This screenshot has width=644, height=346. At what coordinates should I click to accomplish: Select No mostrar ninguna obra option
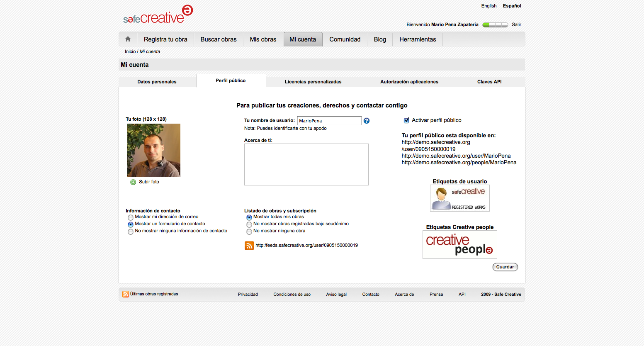point(249,231)
